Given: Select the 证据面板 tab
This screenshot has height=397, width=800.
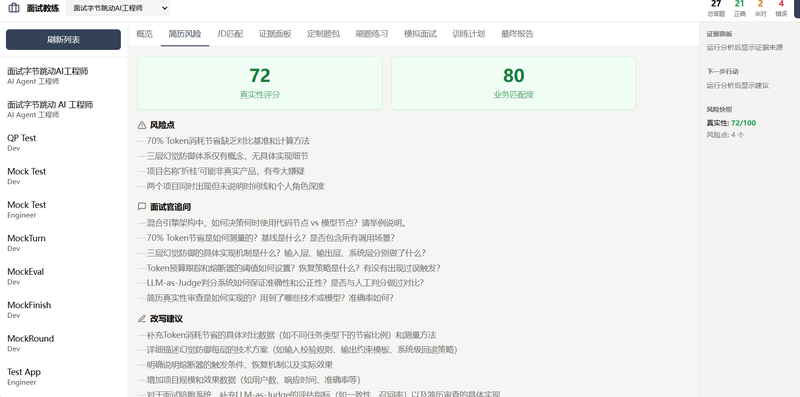Looking at the screenshot, I should pyautogui.click(x=275, y=34).
